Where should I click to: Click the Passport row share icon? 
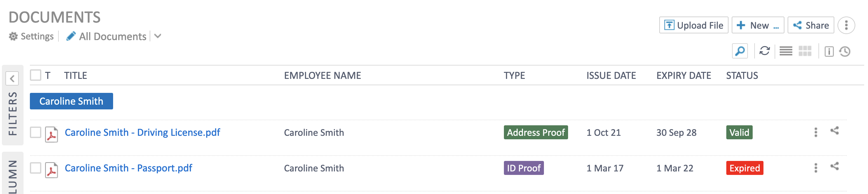point(834,166)
